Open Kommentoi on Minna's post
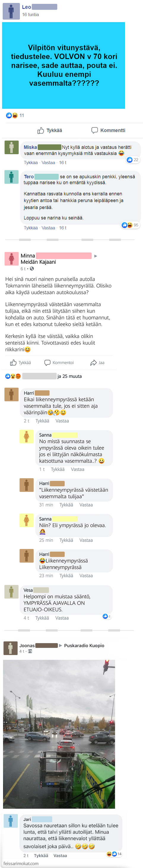The height and width of the screenshot is (868, 143). coord(59,363)
